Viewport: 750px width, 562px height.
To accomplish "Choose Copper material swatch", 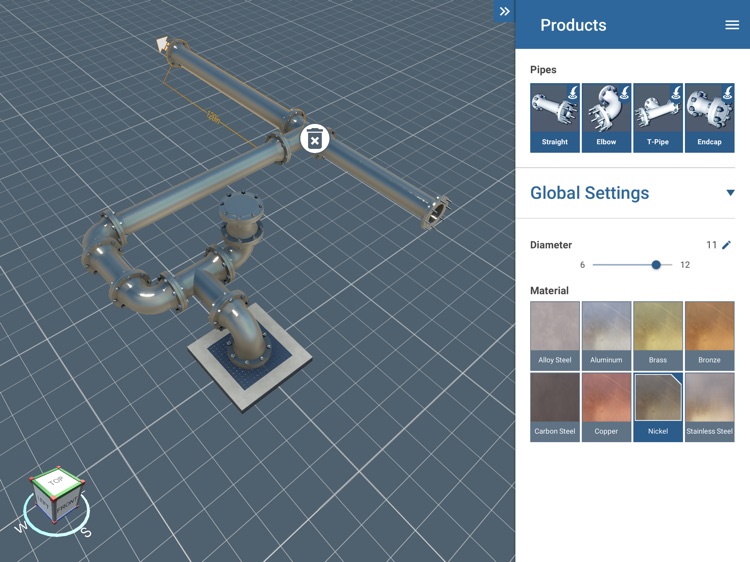I will [607, 407].
